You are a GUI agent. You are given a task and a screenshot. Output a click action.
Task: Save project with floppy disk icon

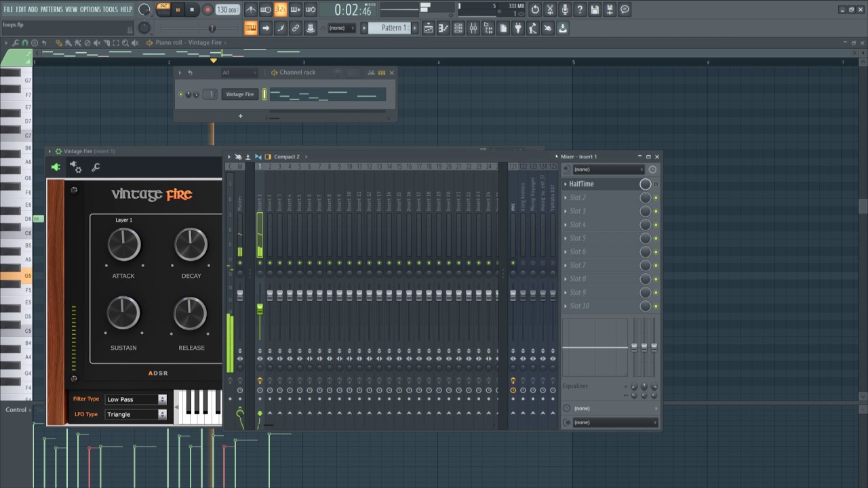point(595,9)
